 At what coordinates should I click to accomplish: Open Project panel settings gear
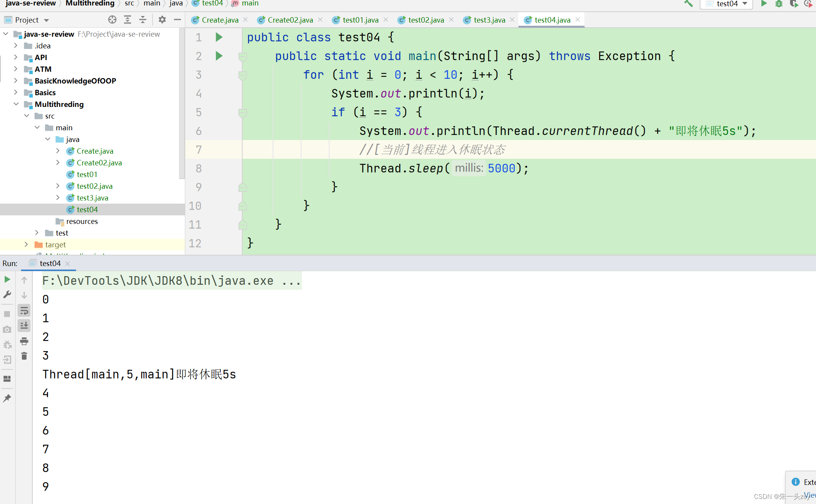162,20
